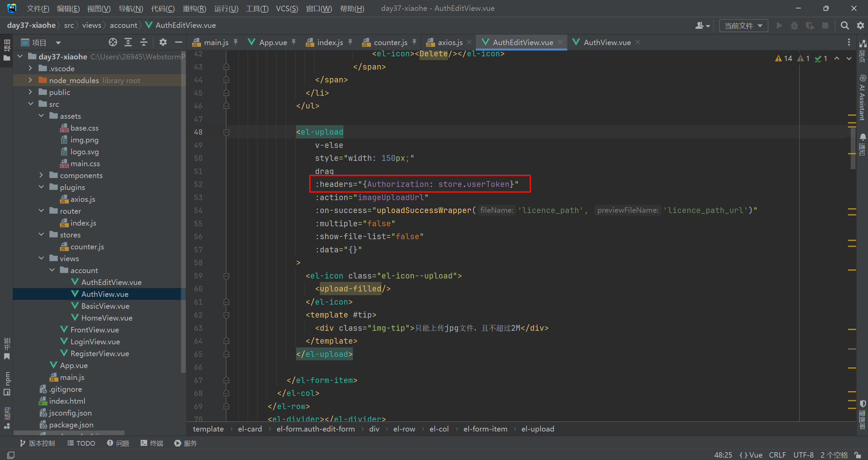The image size is (868, 460).
Task: Open project panel settings gear
Action: pyautogui.click(x=163, y=42)
